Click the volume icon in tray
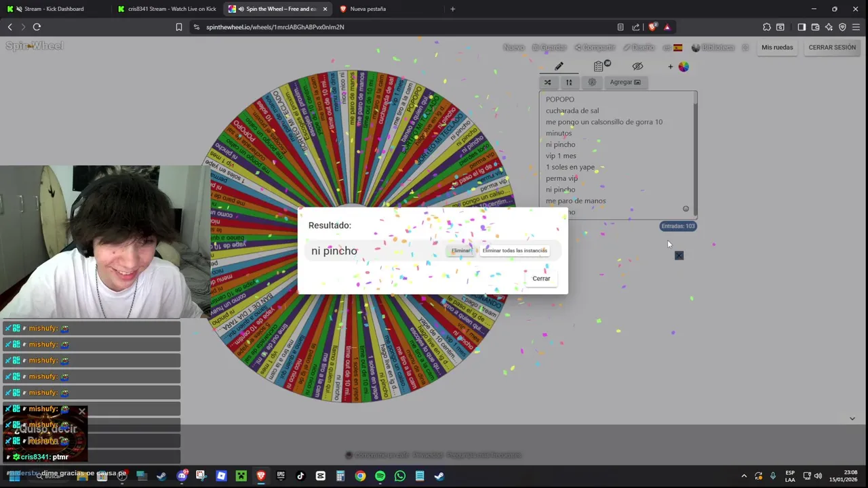 click(x=818, y=476)
